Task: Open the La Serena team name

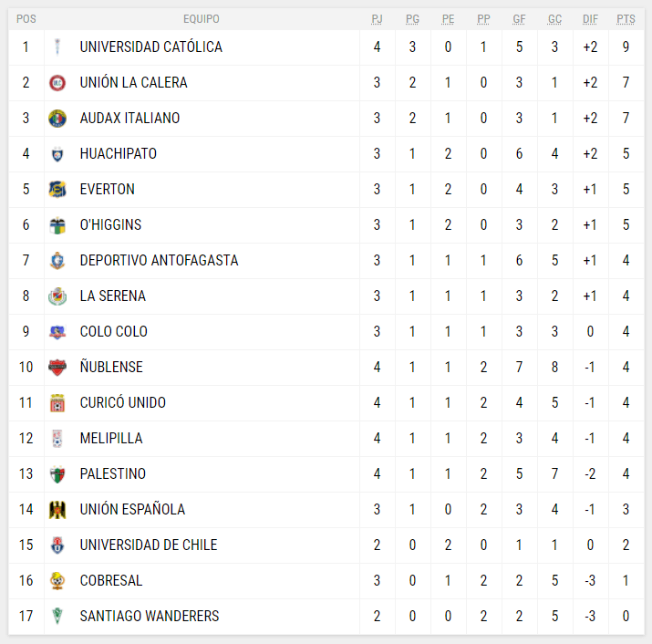Action: click(x=112, y=296)
